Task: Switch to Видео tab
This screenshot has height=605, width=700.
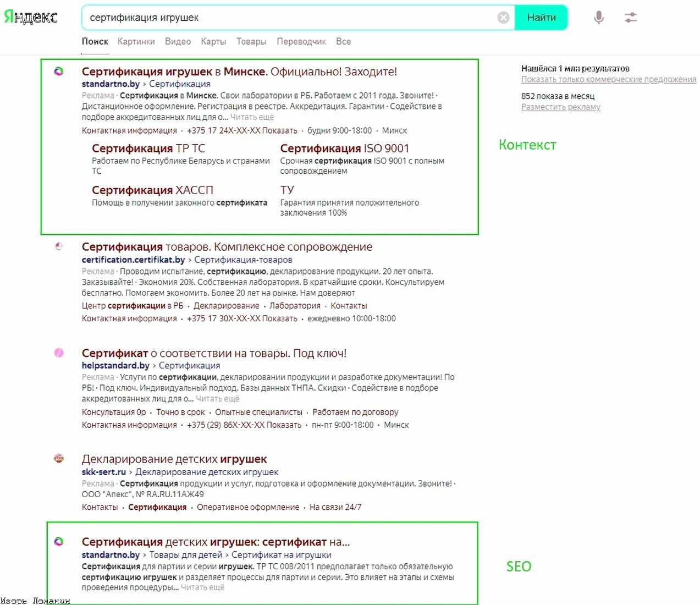Action: click(178, 41)
